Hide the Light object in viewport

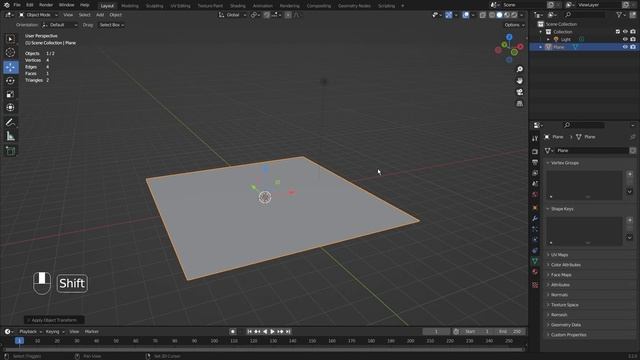pos(625,40)
